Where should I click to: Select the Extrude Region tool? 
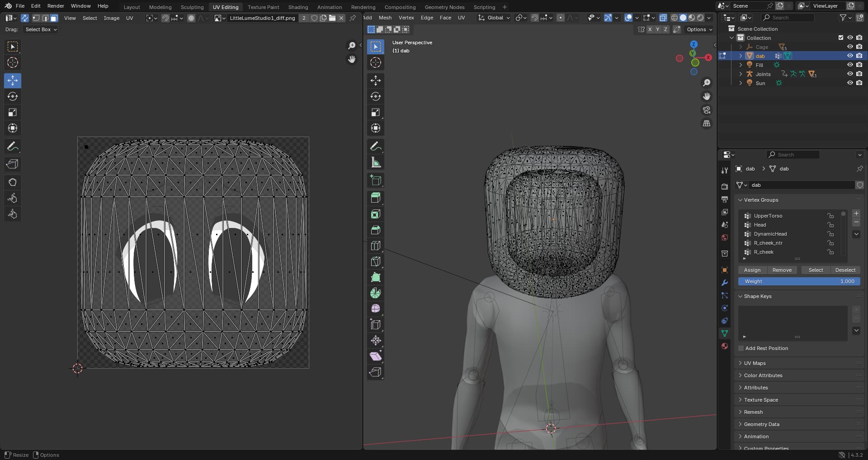375,198
